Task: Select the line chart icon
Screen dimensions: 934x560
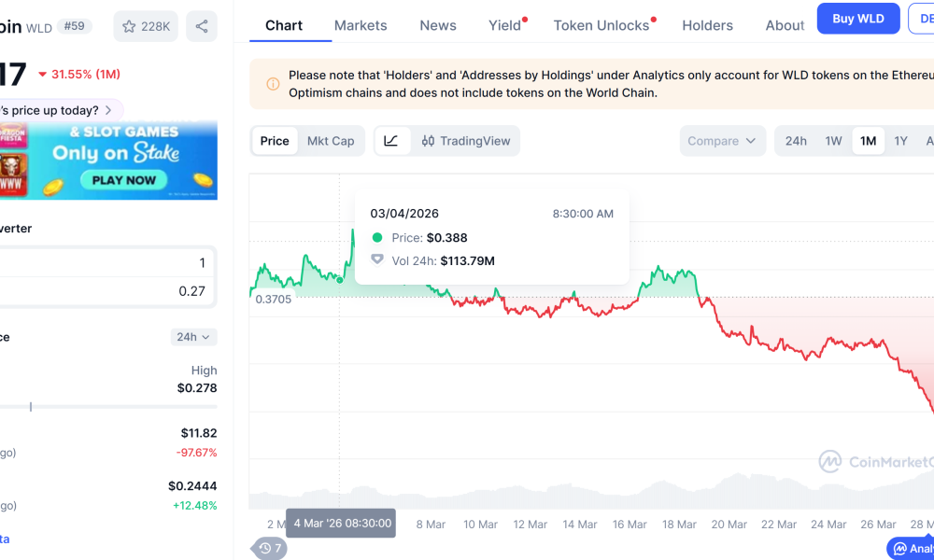Action: pos(390,140)
